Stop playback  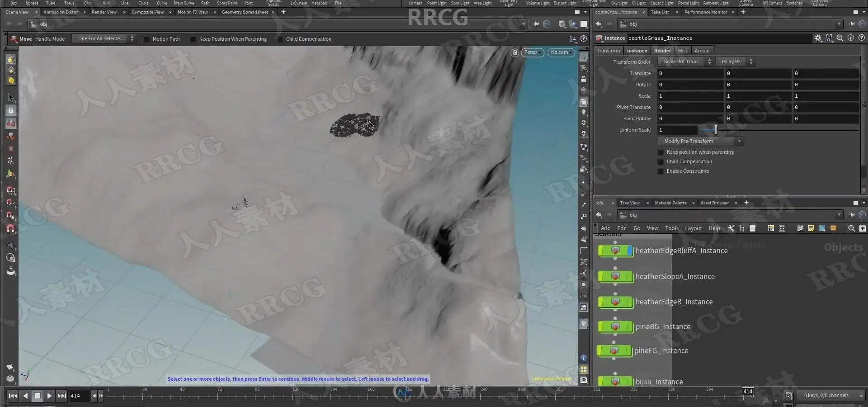coord(38,396)
